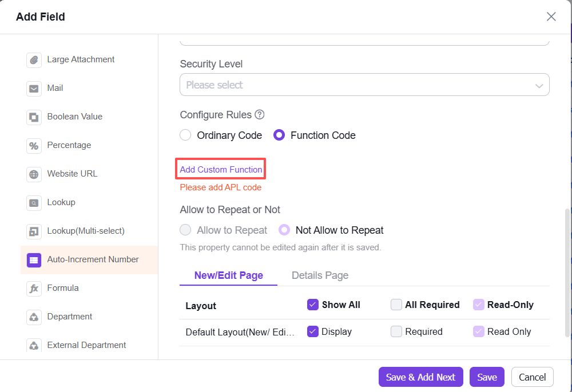
Task: Click the Mail envelope icon
Action: pyautogui.click(x=34, y=89)
